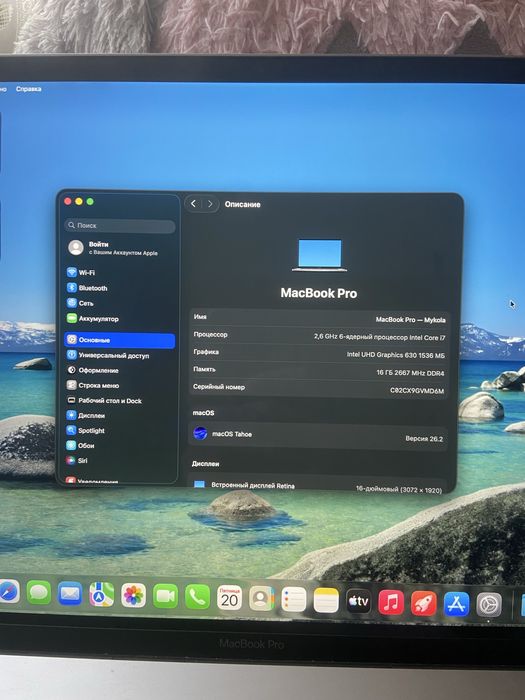Click the MacBook Pro model title

319,293
